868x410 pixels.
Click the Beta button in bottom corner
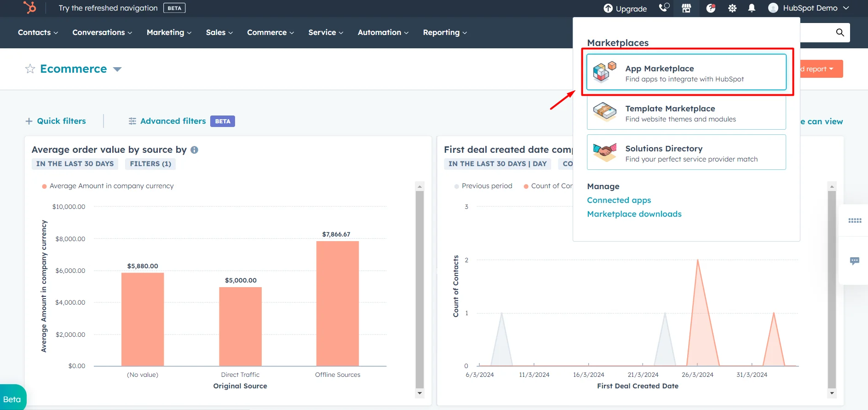point(12,398)
